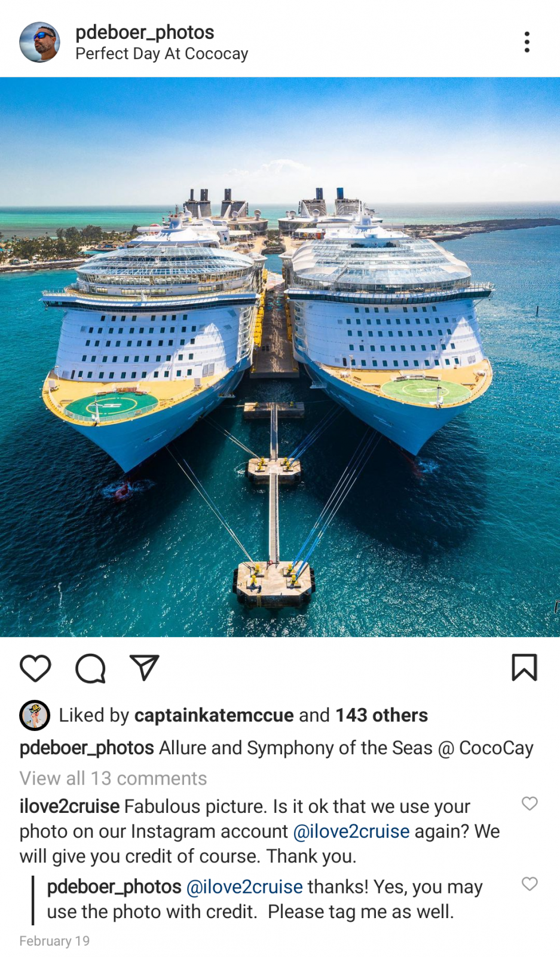The width and height of the screenshot is (560, 957).
Task: Open captainkatemccue profile from likes
Action: coord(214,715)
